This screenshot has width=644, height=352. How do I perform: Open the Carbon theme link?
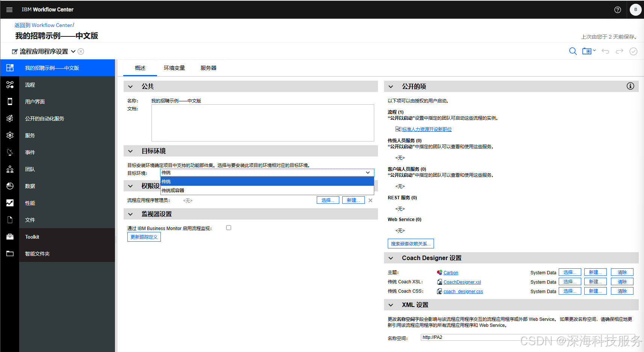(451, 273)
